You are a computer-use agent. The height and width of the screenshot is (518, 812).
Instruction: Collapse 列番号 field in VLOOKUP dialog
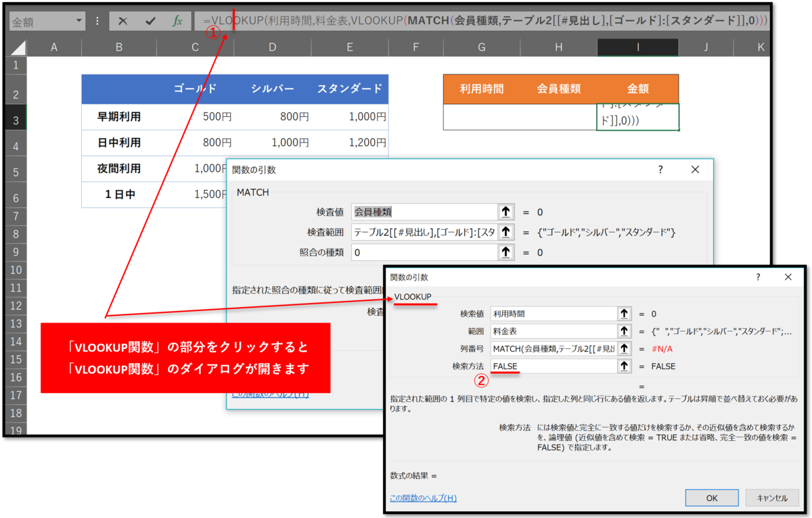(x=623, y=349)
